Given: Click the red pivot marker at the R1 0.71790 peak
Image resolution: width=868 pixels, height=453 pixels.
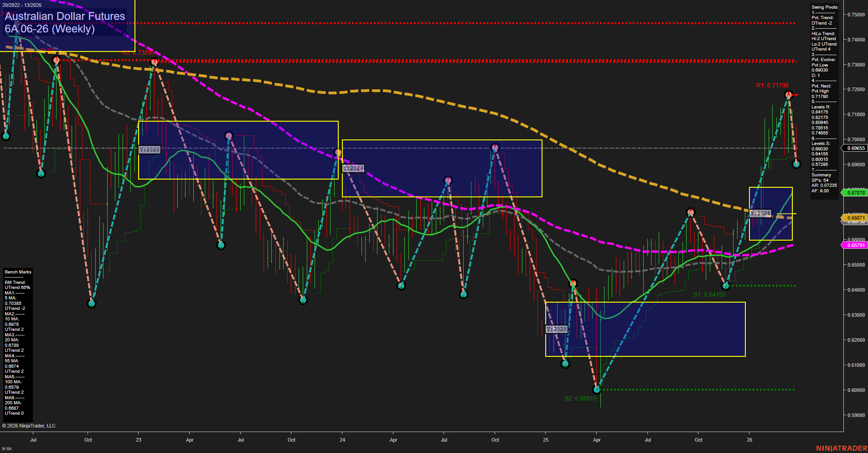Looking at the screenshot, I should (x=788, y=94).
